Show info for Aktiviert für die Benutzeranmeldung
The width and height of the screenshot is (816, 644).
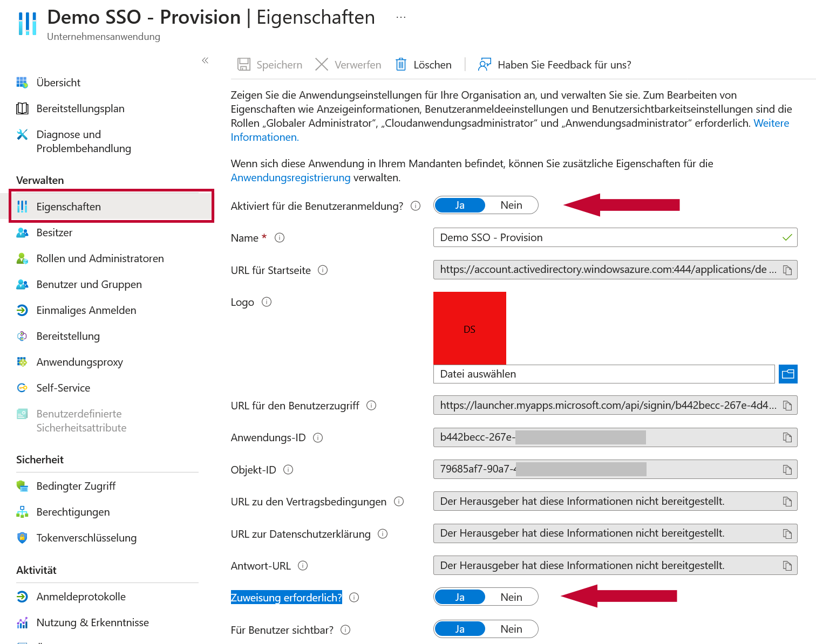[x=416, y=205]
